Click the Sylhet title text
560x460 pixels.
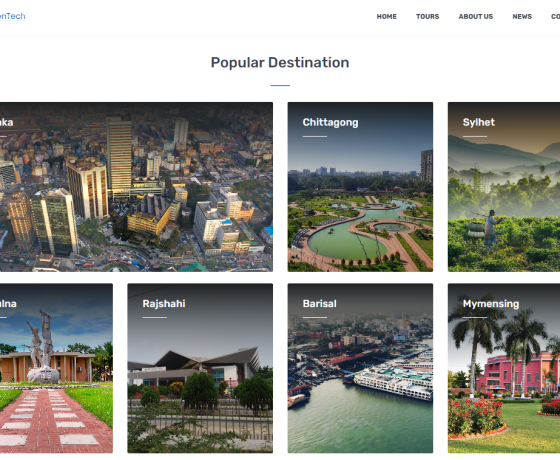(479, 122)
